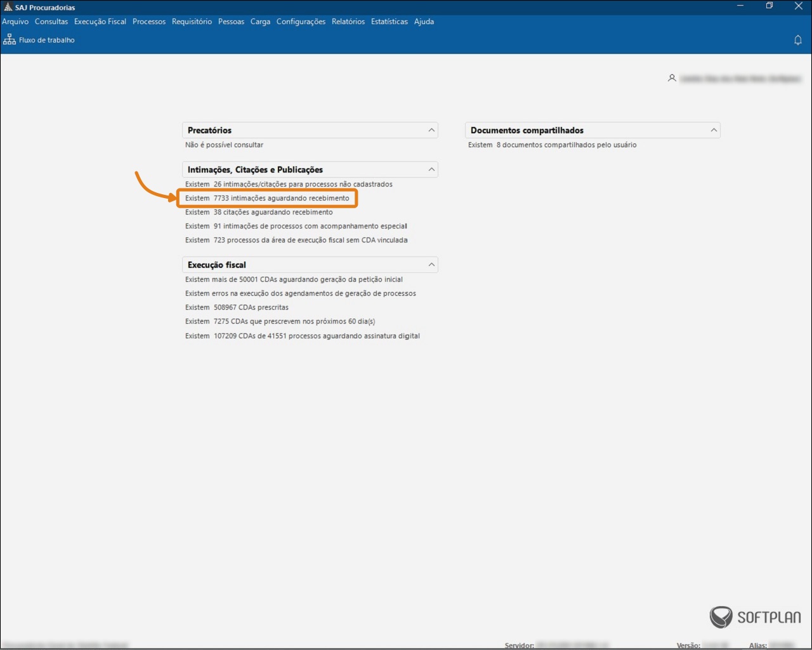Collapse the Precatórios section
The height and width of the screenshot is (650, 812).
point(431,130)
